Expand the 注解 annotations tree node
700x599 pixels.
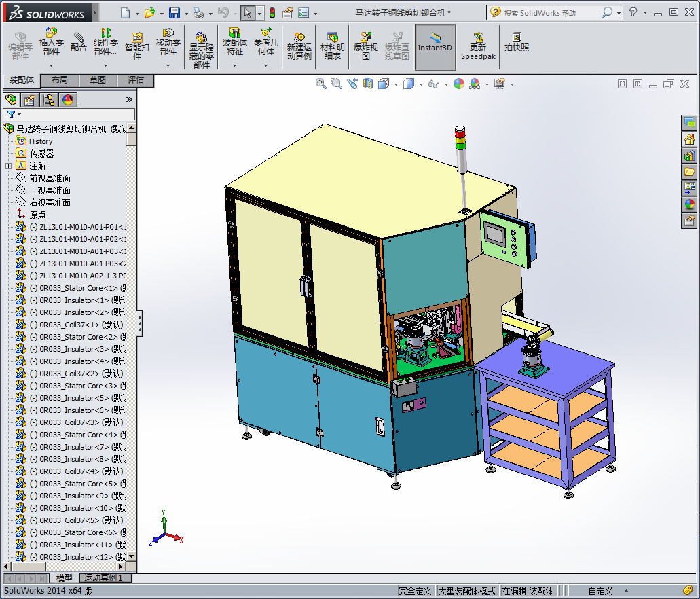(8, 166)
